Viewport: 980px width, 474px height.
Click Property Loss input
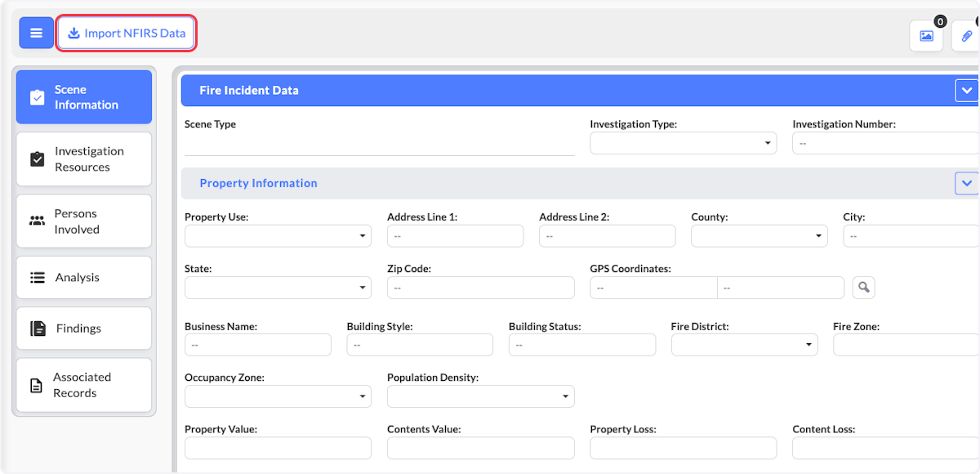pyautogui.click(x=683, y=448)
